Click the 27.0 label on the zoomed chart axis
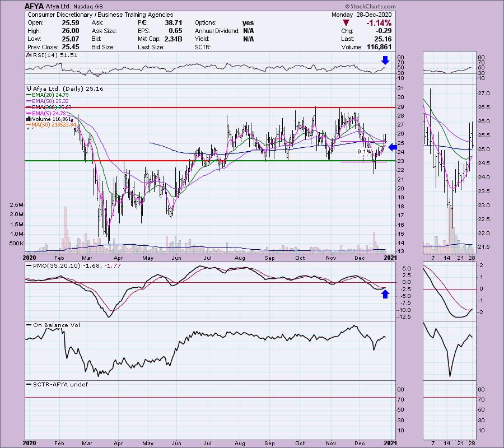The height and width of the screenshot is (448, 504). (x=484, y=94)
